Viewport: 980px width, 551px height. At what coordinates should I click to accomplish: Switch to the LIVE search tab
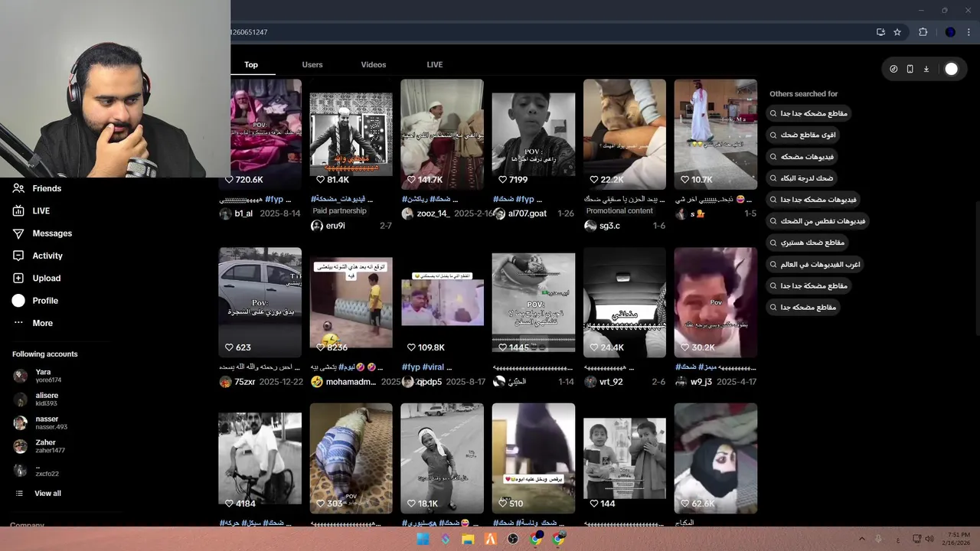click(435, 64)
